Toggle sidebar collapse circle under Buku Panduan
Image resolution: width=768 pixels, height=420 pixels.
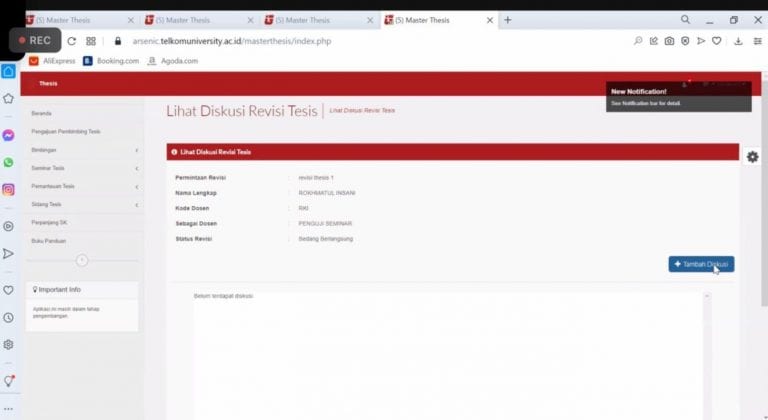[82, 260]
